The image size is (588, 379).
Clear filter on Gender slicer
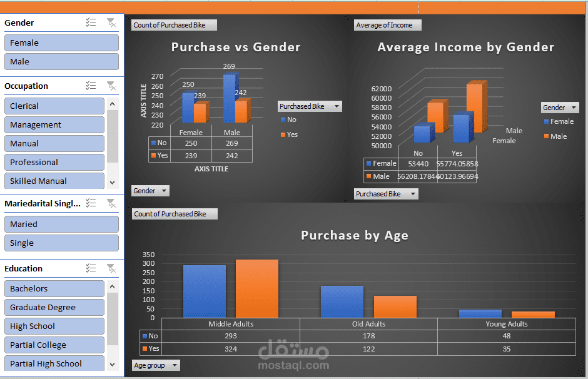point(111,23)
